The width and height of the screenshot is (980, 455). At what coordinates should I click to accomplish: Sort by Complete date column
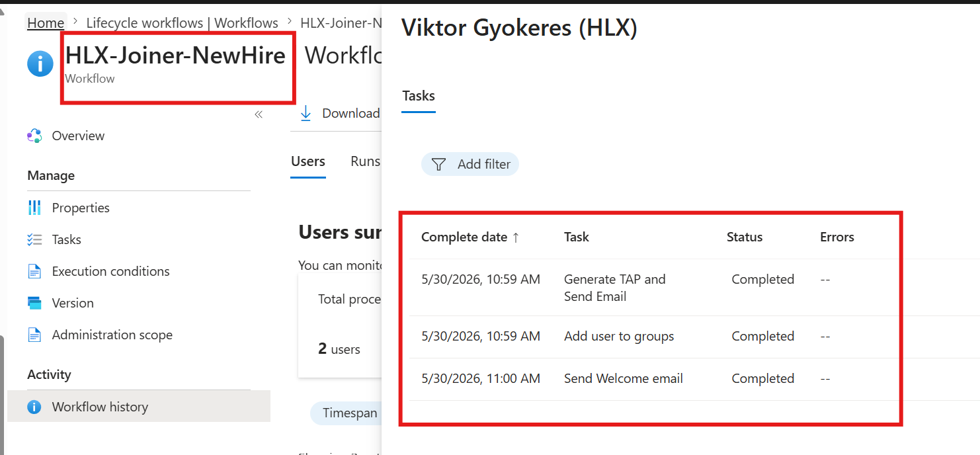pos(464,237)
